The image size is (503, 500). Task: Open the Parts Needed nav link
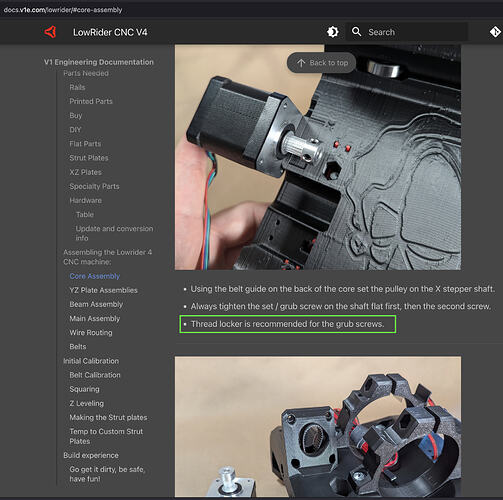click(x=86, y=73)
